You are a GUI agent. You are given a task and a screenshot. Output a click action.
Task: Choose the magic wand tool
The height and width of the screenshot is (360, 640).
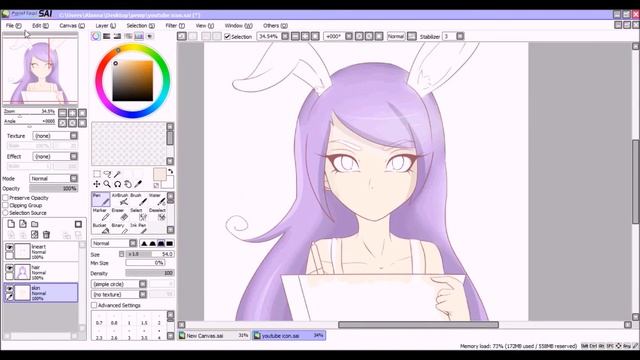(x=118, y=174)
